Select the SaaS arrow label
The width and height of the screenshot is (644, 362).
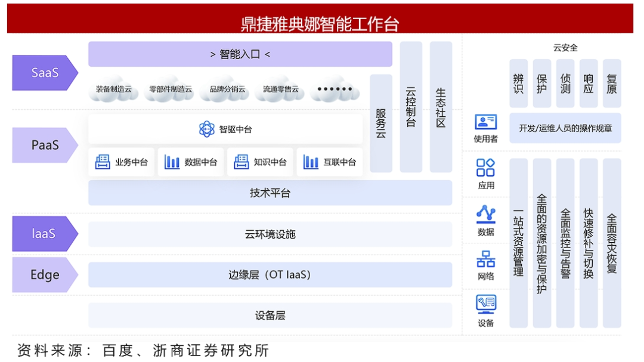coord(45,73)
